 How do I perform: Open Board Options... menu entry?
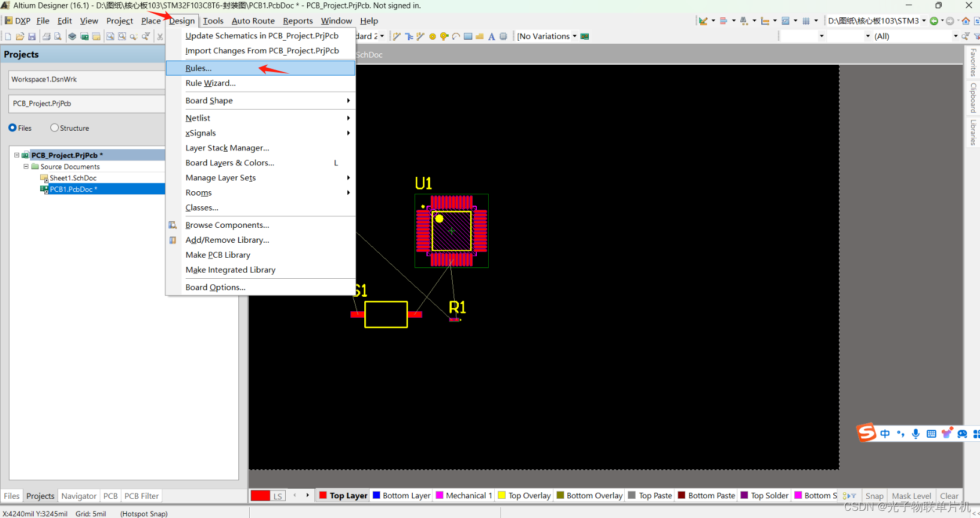point(261,288)
